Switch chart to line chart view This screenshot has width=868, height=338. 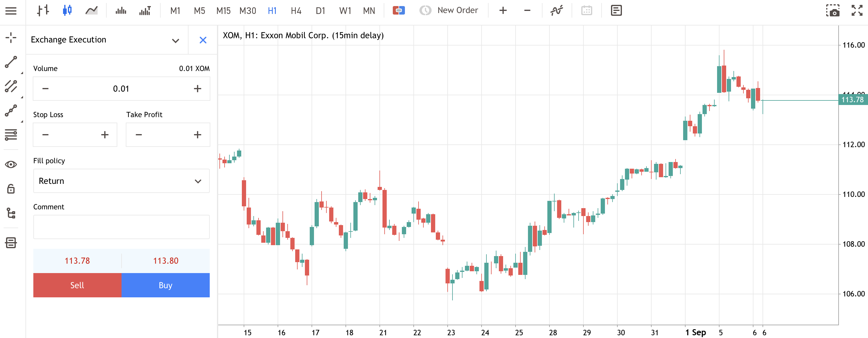point(91,10)
